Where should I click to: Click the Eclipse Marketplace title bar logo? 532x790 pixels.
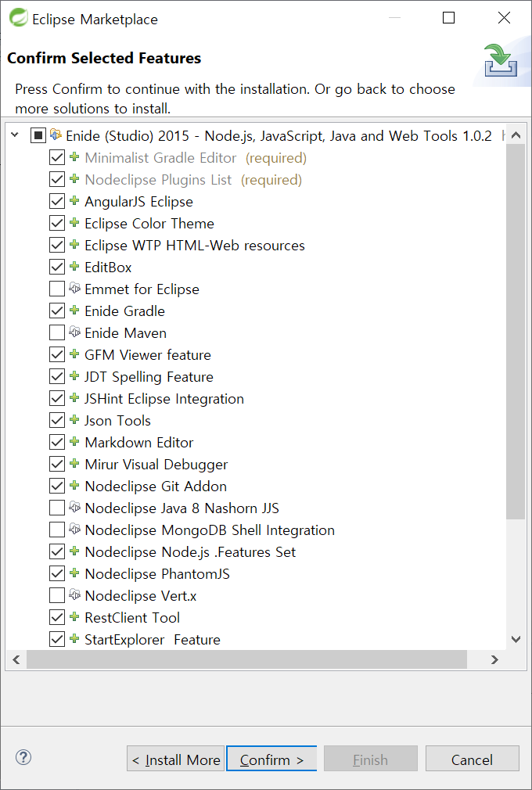point(19,18)
